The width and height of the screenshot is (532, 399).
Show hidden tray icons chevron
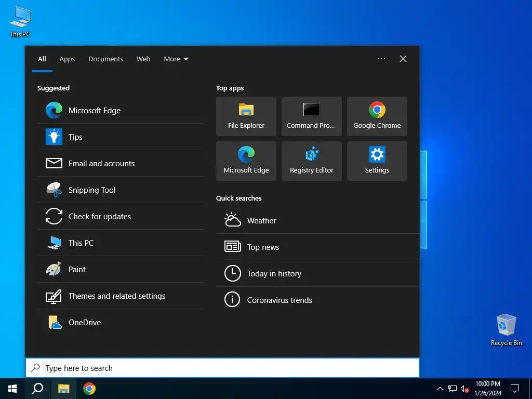(x=440, y=389)
